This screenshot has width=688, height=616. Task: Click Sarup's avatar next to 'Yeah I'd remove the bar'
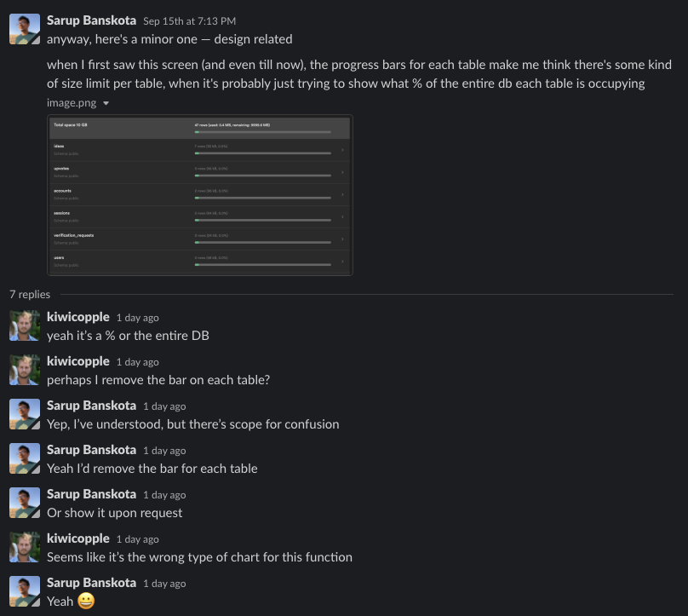(x=25, y=458)
